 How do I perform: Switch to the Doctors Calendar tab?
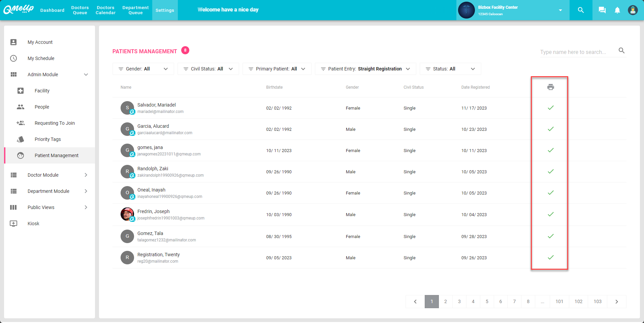pos(105,10)
